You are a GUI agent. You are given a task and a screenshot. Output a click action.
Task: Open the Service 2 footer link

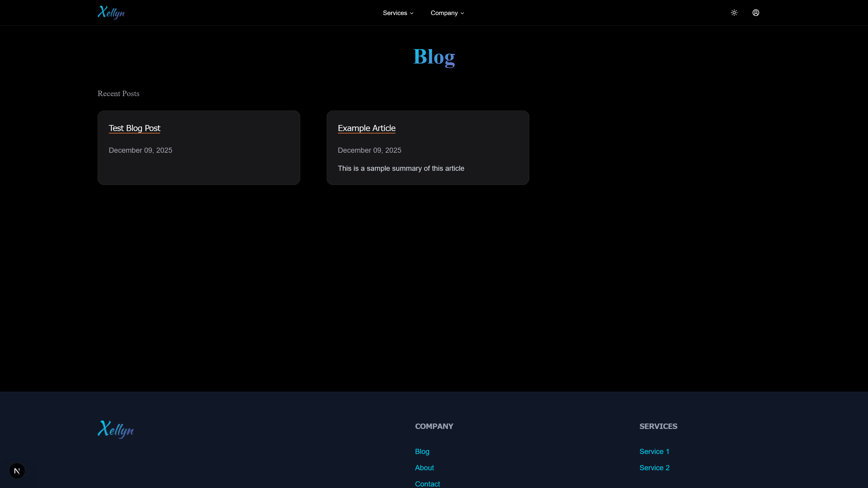tap(654, 468)
